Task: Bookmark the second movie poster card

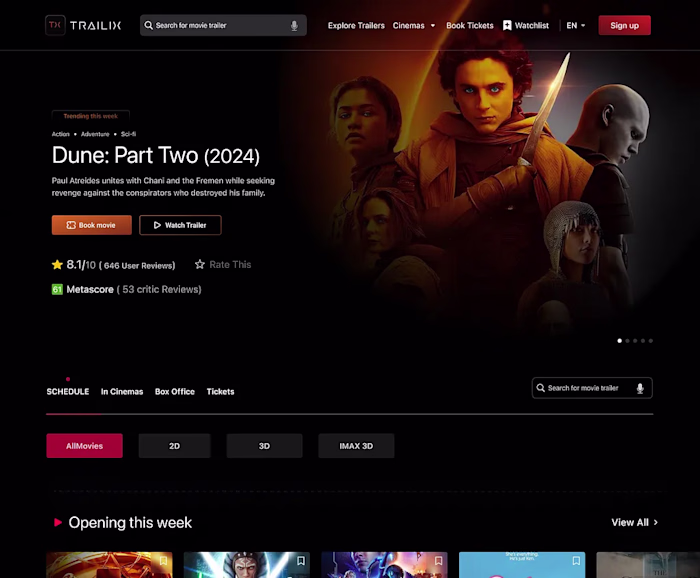Action: [x=301, y=561]
